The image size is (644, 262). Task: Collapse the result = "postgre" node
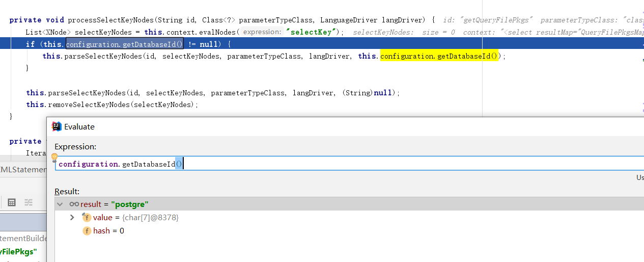tap(60, 204)
